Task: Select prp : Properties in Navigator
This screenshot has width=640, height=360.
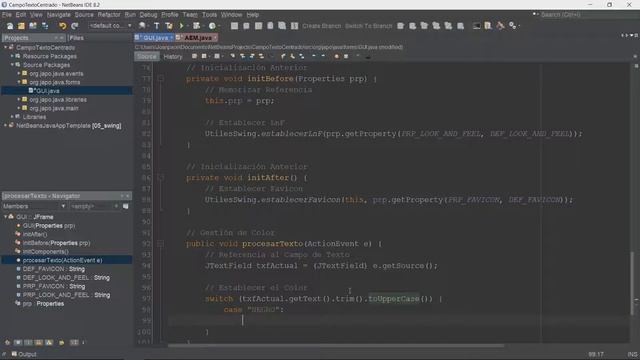Action: [43, 304]
